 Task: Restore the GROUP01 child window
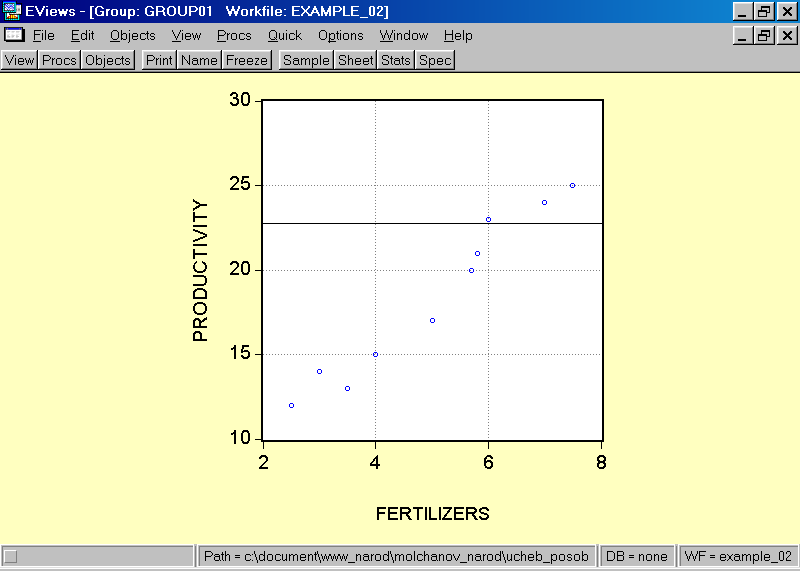[x=764, y=35]
